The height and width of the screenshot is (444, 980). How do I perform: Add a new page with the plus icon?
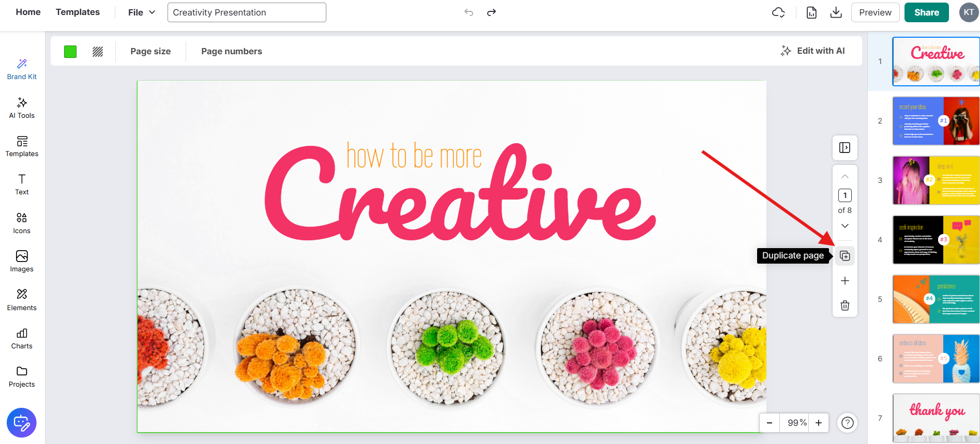(845, 281)
